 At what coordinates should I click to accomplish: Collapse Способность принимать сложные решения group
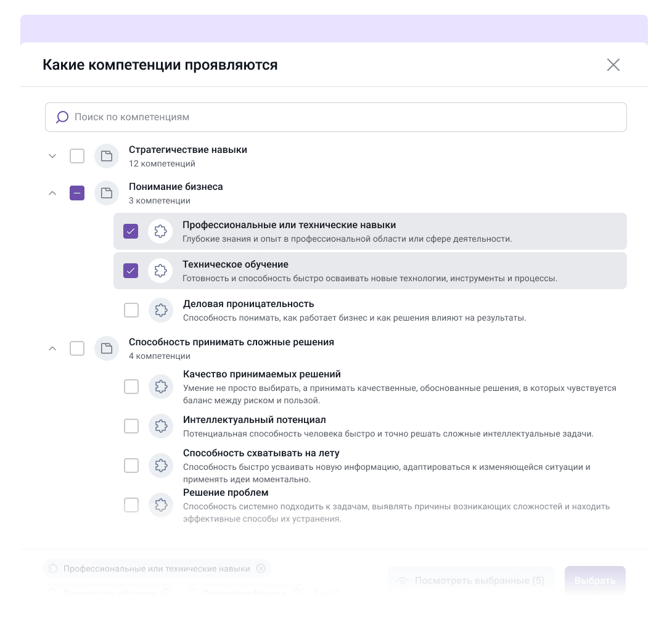click(x=52, y=348)
